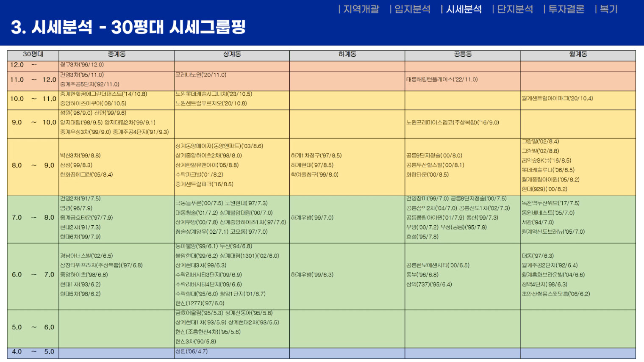
Task: Click the 월계동 column header
Action: pos(578,55)
